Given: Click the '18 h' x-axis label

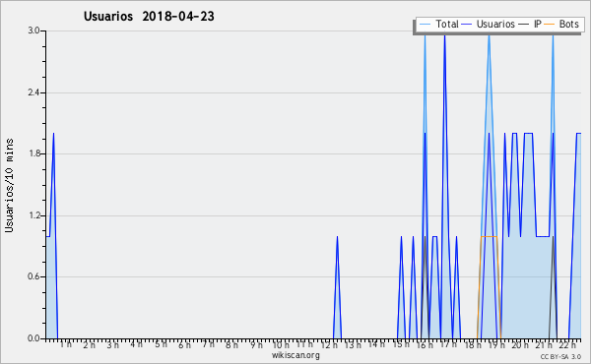Looking at the screenshot, I should point(473,344).
